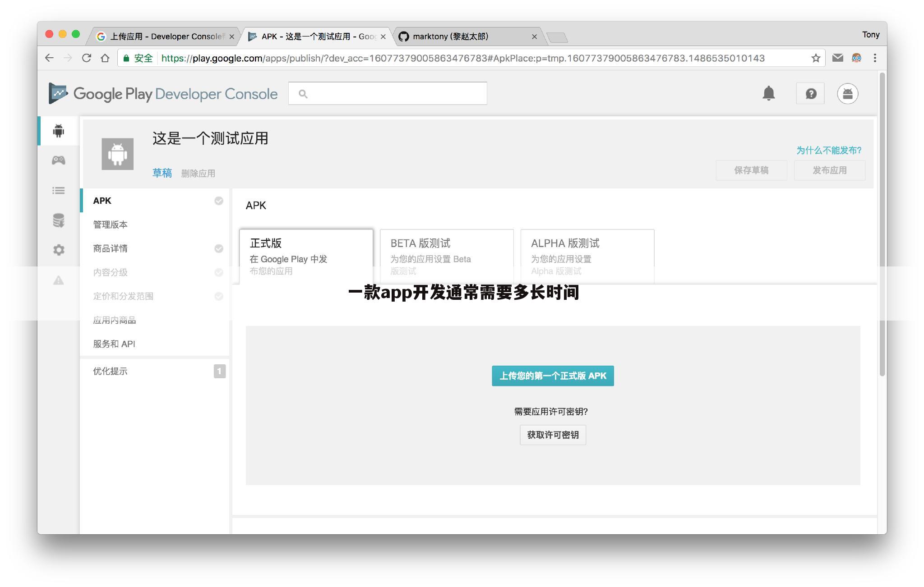Click 上传您的第一个正式版 APK button
Screen dimensions: 924x587
[553, 376]
